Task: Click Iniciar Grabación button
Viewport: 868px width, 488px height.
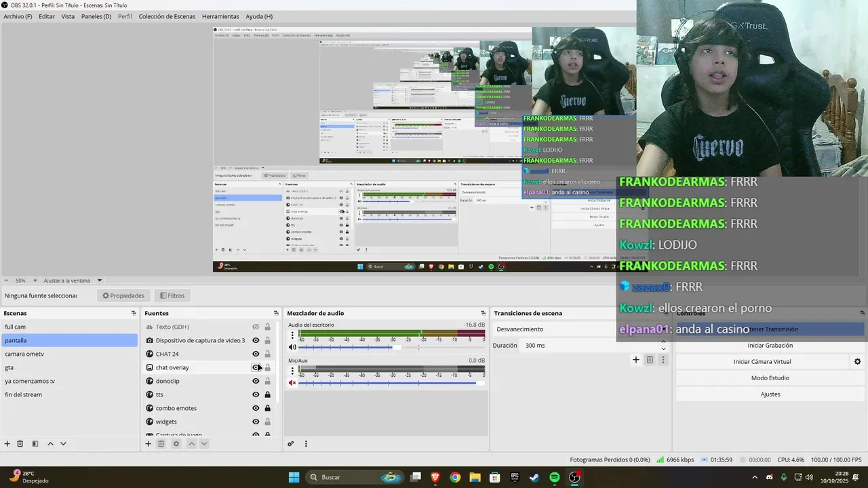Action: point(770,346)
